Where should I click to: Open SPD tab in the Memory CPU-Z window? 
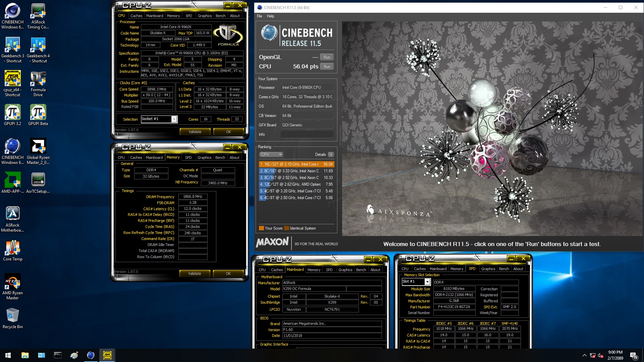pos(189,158)
